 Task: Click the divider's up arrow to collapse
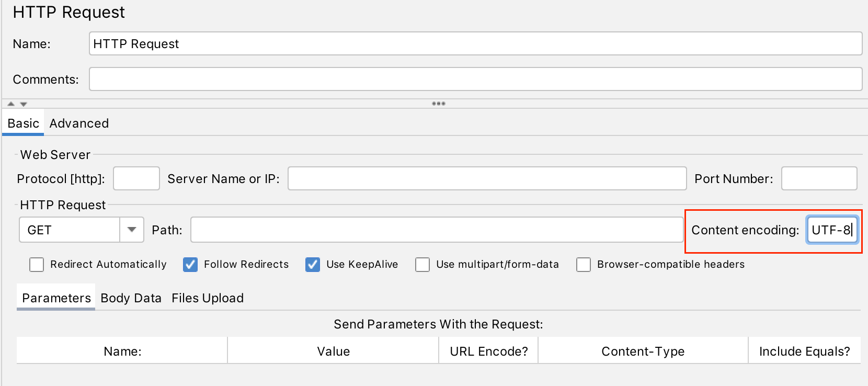pos(11,104)
